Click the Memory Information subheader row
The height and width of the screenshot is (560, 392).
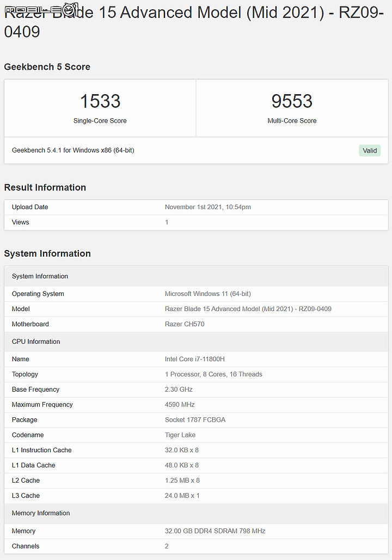(x=196, y=513)
